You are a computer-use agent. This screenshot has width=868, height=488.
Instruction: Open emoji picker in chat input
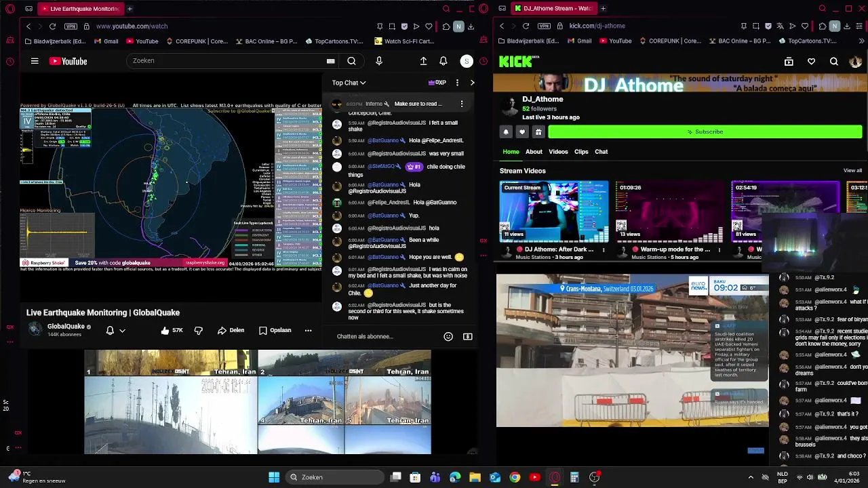pos(448,336)
